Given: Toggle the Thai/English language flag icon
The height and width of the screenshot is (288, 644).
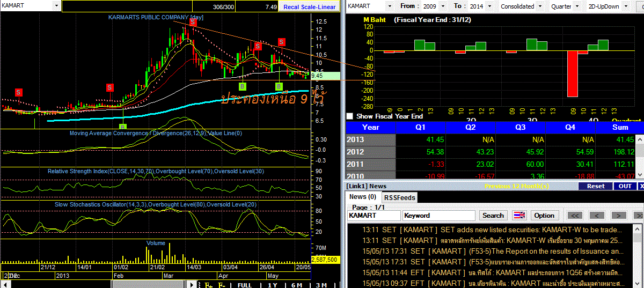Looking at the screenshot, I should [519, 215].
